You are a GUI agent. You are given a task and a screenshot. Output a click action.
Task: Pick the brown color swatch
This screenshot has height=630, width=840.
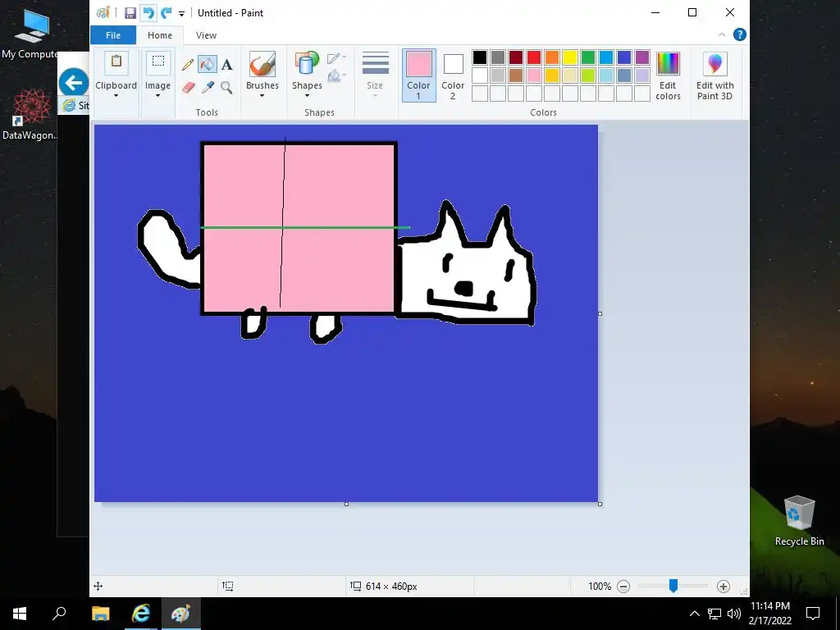point(516,75)
